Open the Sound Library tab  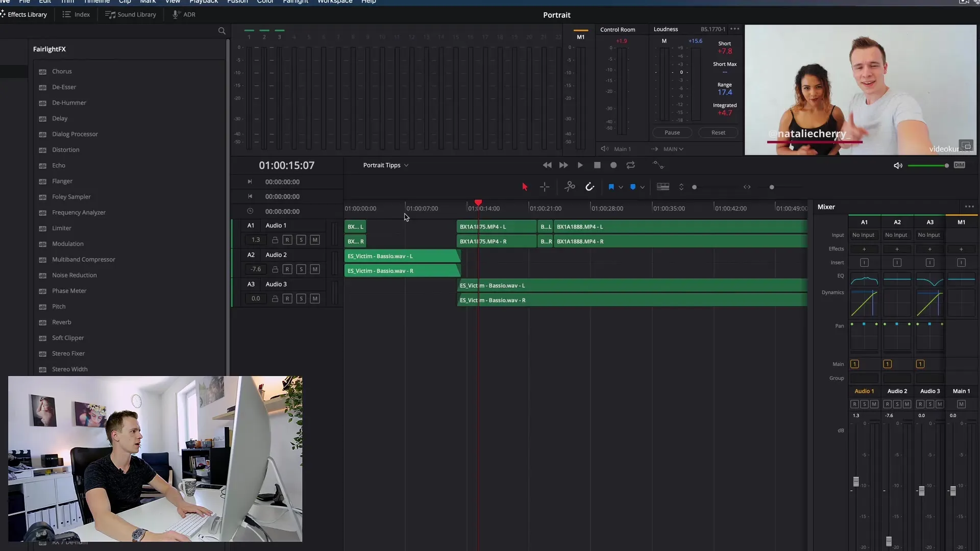pyautogui.click(x=131, y=14)
